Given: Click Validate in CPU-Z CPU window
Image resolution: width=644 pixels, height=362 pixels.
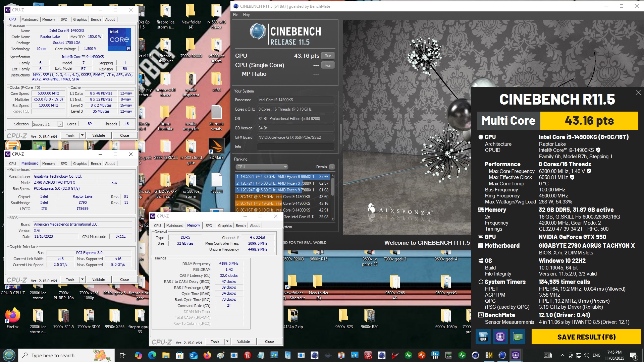Looking at the screenshot, I should click(x=99, y=135).
